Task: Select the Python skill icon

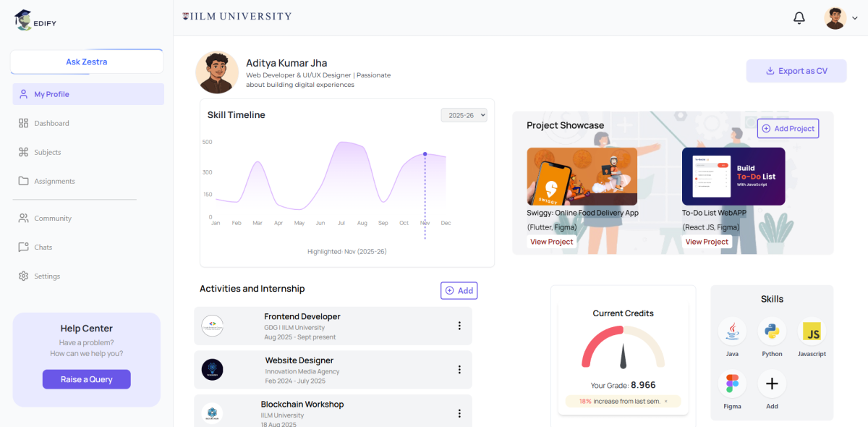Action: coord(772,331)
